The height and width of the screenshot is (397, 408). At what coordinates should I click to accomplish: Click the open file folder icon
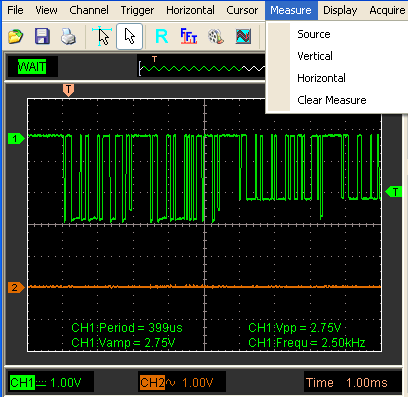[15, 36]
